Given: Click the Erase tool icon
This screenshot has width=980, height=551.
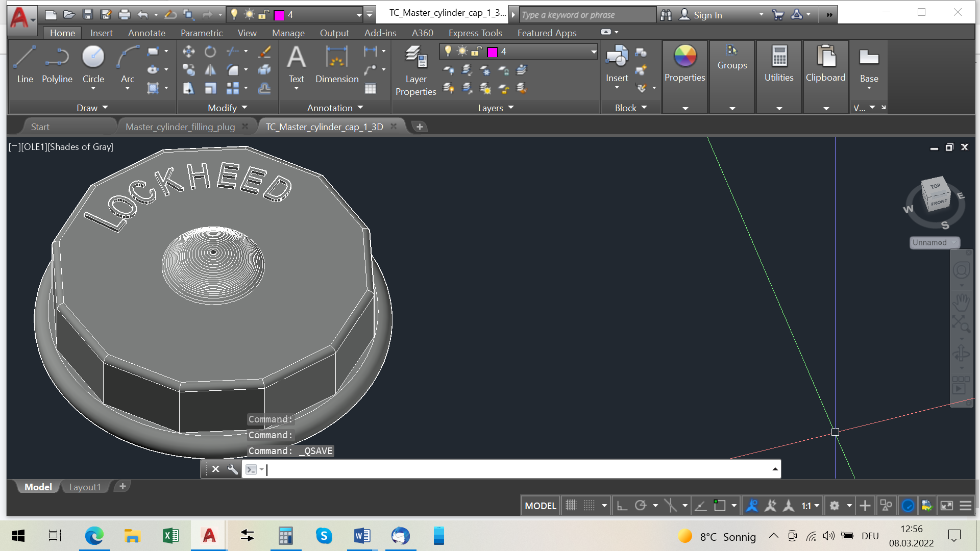Looking at the screenshot, I should click(264, 51).
